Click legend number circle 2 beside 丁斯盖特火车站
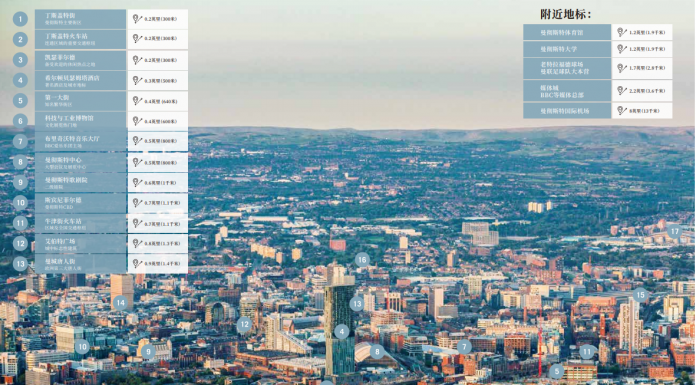 coord(20,40)
